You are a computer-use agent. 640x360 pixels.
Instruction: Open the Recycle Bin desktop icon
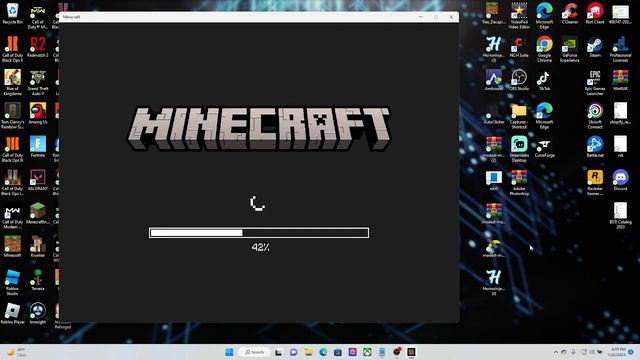[13, 13]
